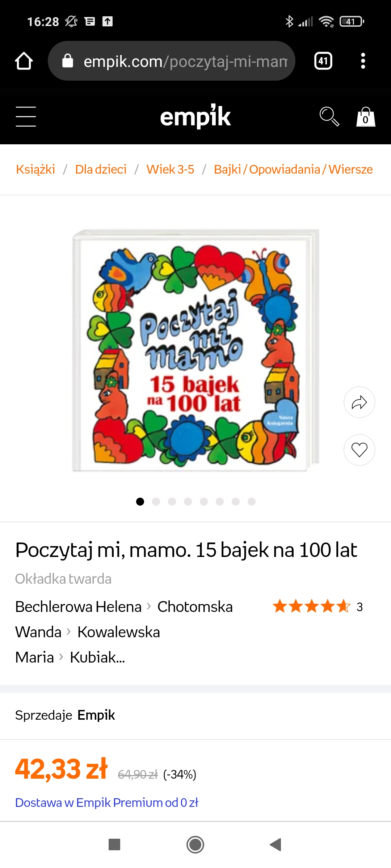Select the last image carousel dot
This screenshot has height=868, width=391.
point(252,502)
